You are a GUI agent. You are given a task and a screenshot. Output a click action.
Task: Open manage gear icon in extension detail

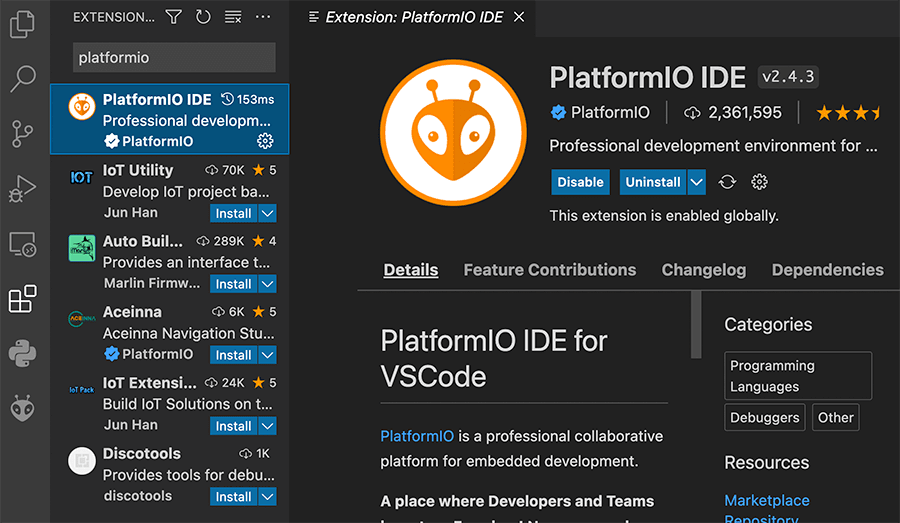pyautogui.click(x=759, y=182)
